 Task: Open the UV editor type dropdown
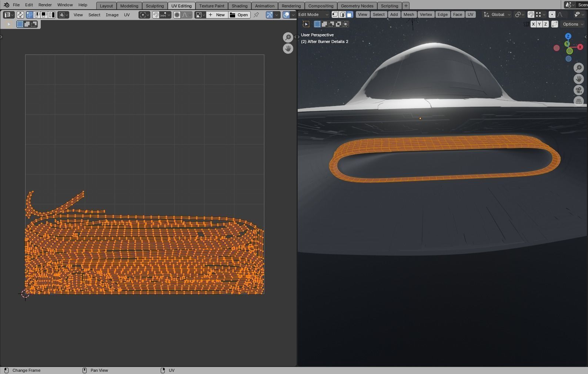point(9,15)
